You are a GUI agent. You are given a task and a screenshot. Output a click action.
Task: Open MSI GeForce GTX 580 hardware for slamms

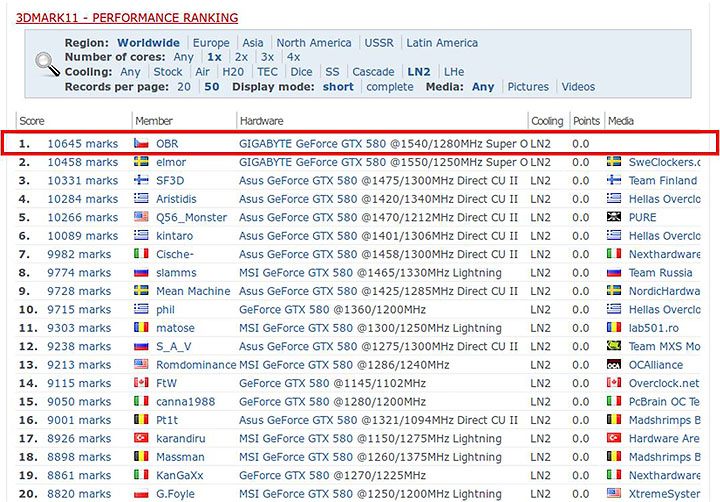point(296,273)
